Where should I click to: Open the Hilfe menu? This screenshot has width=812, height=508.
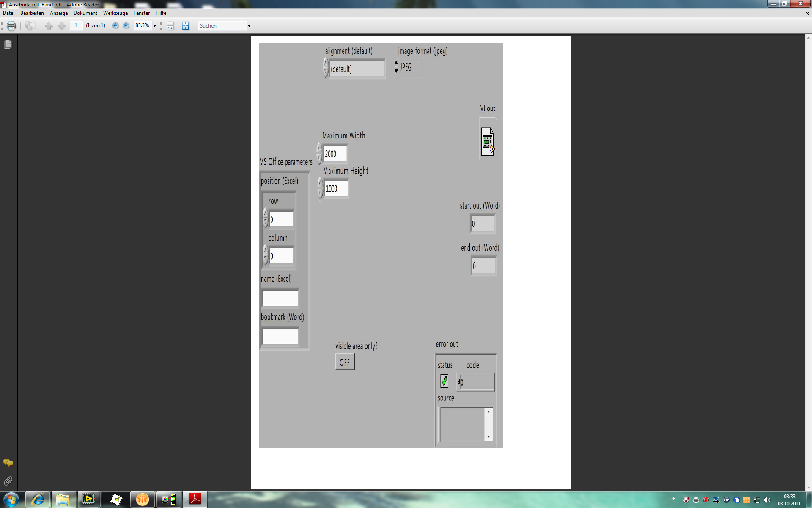click(161, 13)
